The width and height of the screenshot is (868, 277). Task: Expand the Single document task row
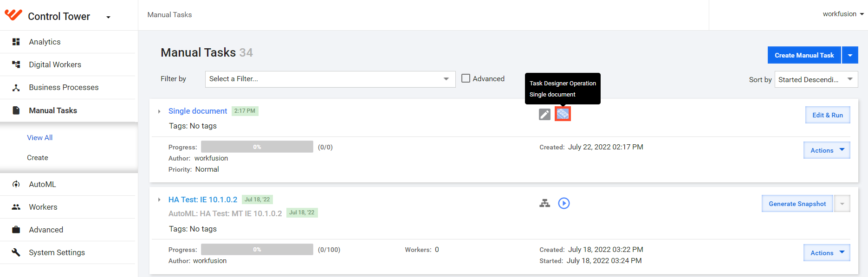159,111
